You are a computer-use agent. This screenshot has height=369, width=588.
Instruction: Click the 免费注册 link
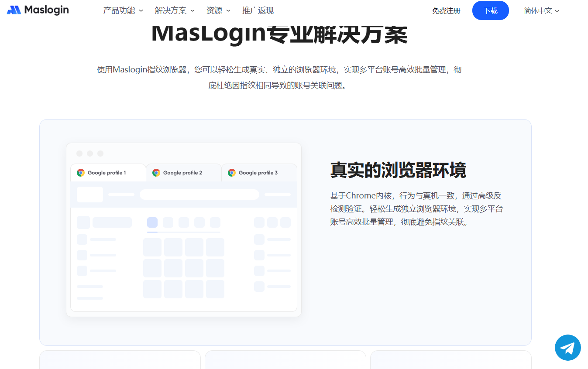(x=446, y=11)
